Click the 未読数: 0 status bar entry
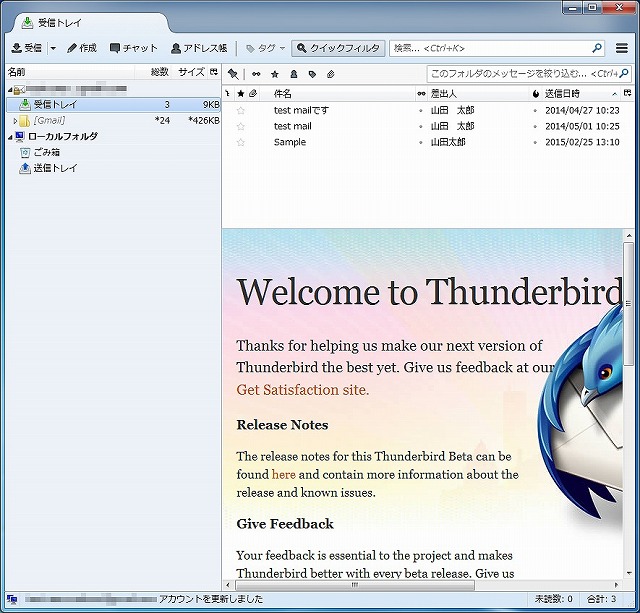 pos(553,599)
